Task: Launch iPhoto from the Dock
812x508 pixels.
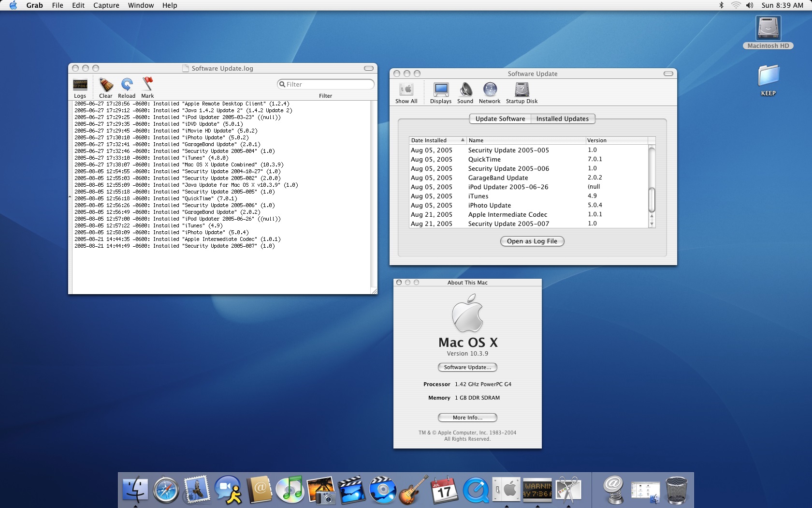Action: 321,490
